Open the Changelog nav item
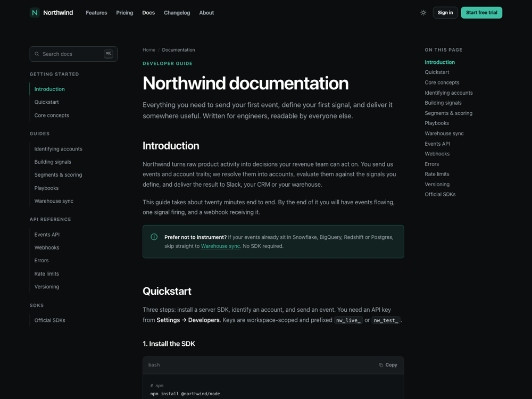The height and width of the screenshot is (399, 532). (177, 13)
